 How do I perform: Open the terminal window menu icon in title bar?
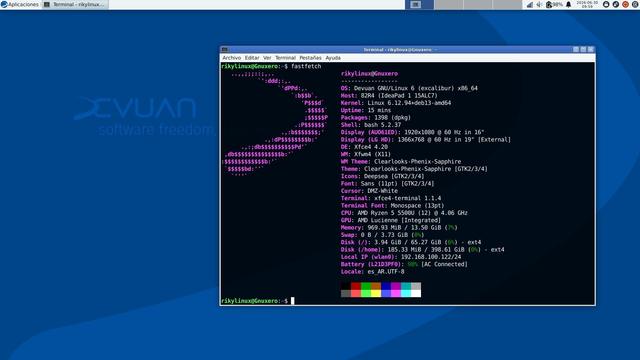click(x=224, y=50)
